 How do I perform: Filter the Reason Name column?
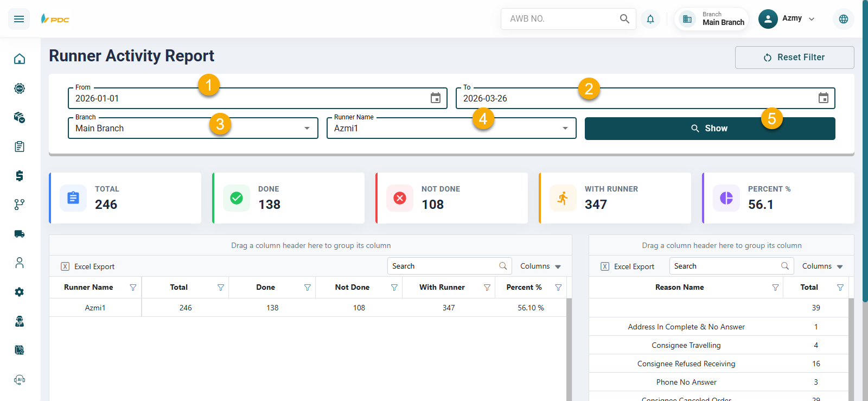click(x=775, y=288)
